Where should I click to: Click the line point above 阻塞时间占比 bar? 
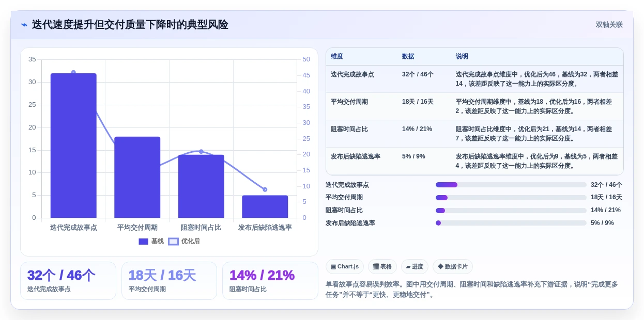[x=201, y=151]
